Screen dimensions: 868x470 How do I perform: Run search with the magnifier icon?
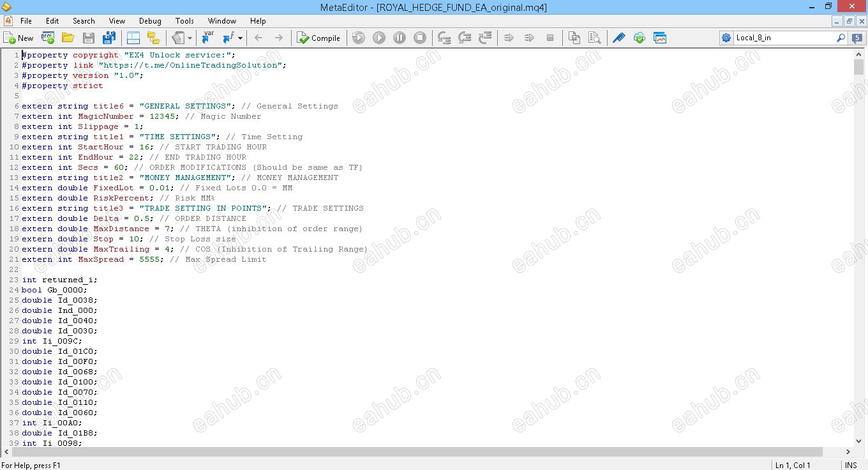click(x=841, y=38)
